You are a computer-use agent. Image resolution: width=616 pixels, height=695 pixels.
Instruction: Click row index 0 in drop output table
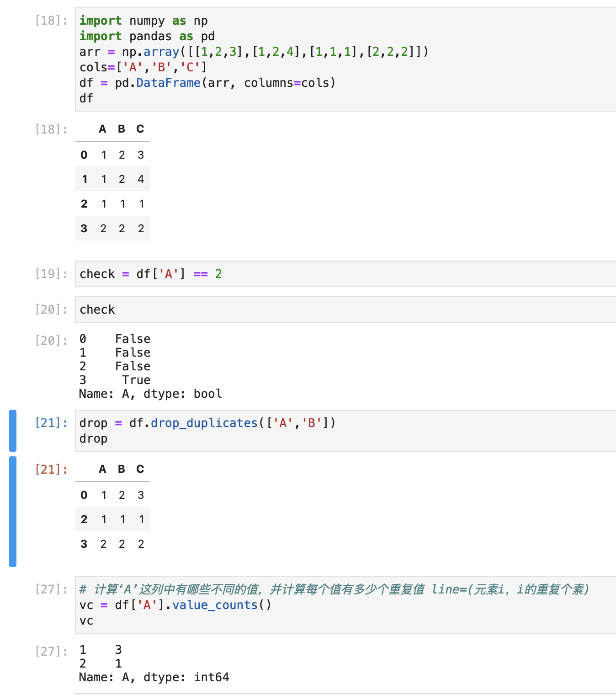click(84, 495)
